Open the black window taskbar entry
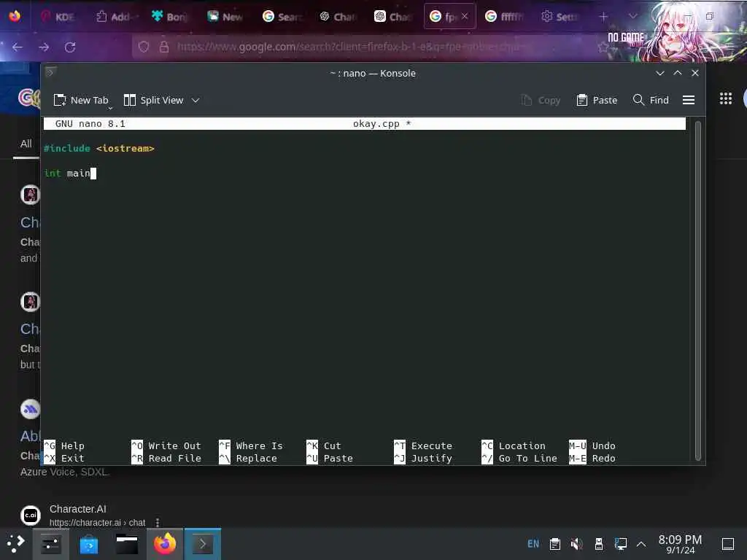 point(127,544)
